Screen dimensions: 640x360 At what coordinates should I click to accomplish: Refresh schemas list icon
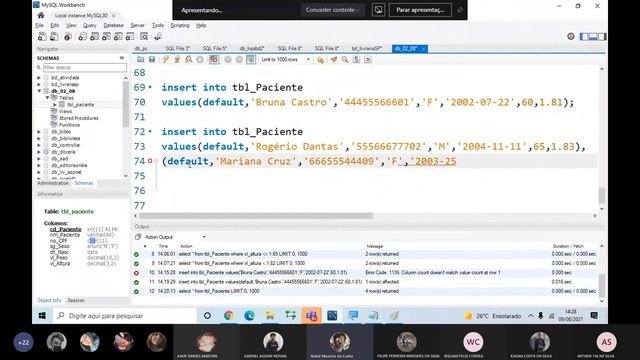(x=122, y=58)
